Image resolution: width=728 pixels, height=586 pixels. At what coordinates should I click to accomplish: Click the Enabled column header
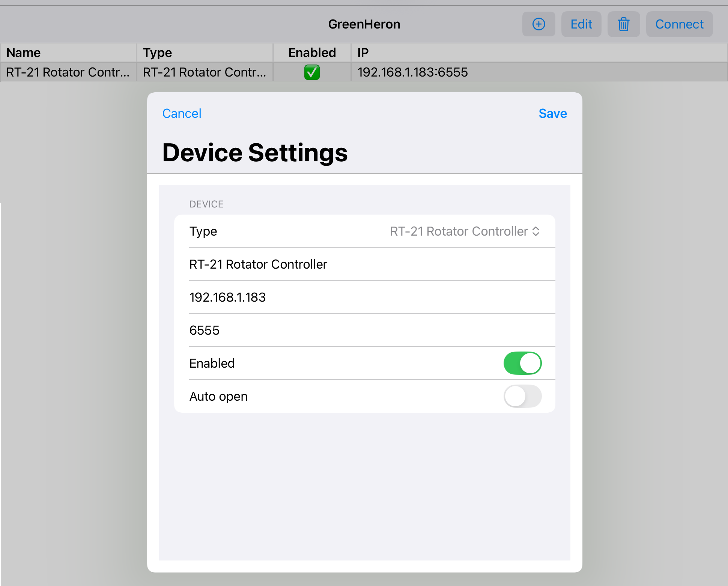point(312,53)
